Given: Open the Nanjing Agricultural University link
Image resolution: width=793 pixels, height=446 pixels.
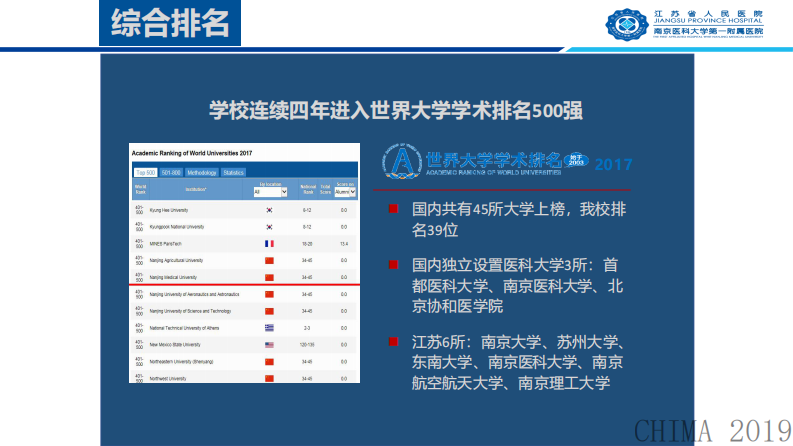Looking at the screenshot, I should [x=176, y=260].
